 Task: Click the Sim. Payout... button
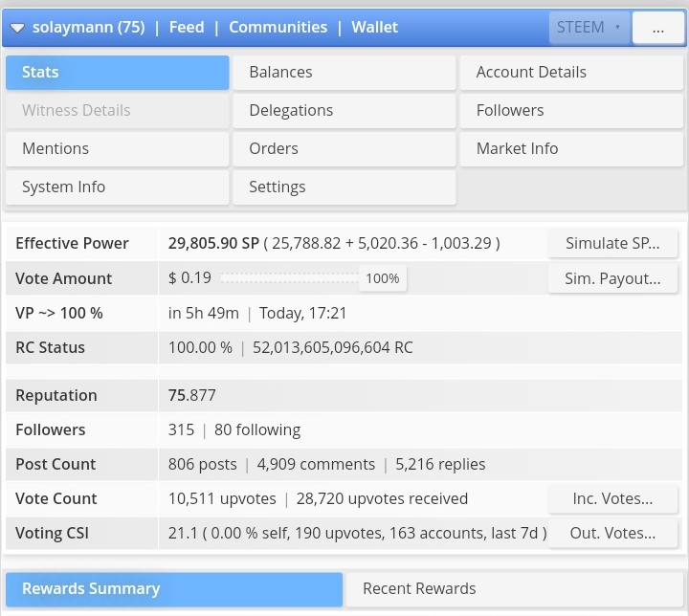(612, 278)
